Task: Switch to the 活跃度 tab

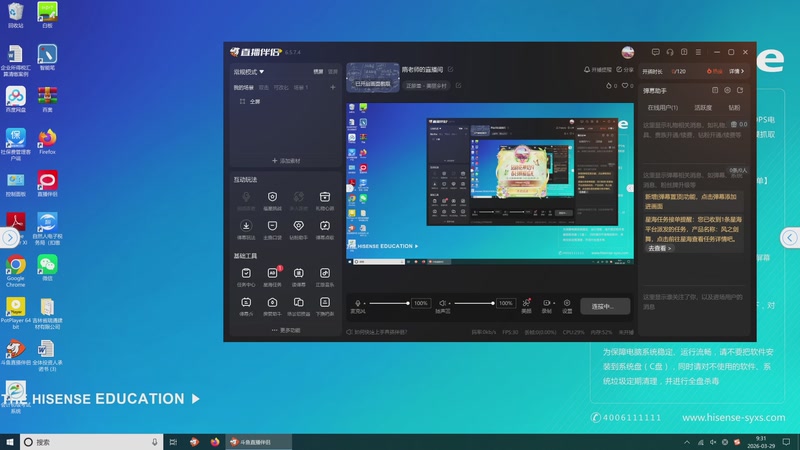Action: point(703,108)
